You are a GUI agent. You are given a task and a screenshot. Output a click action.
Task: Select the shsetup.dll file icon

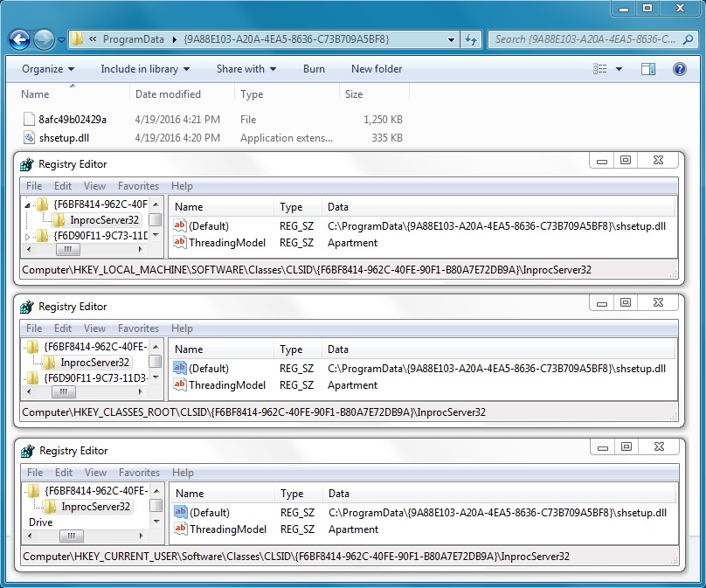pos(30,137)
